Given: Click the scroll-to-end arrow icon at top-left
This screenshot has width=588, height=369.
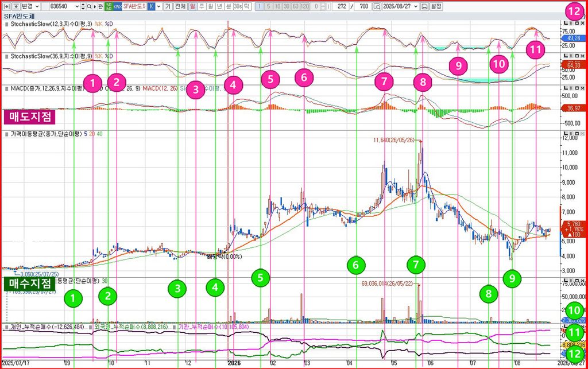Looking at the screenshot, I should [x=7, y=6].
